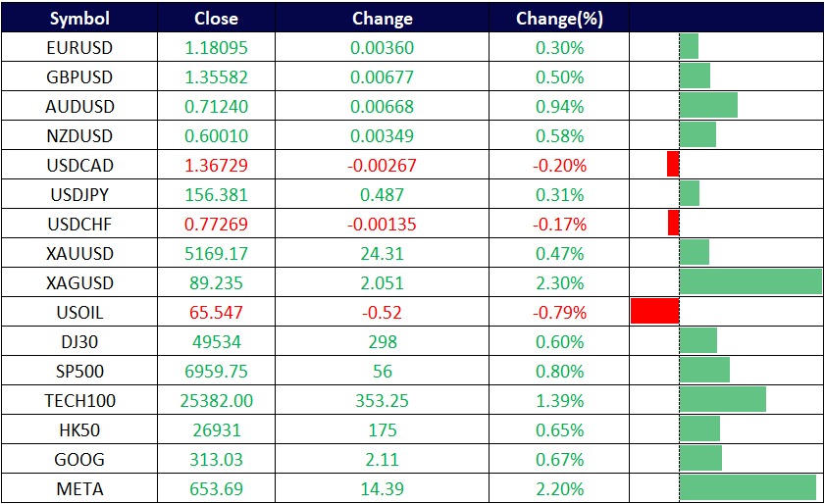The width and height of the screenshot is (825, 504).
Task: Select the USDJPY close value 156.381
Action: pos(216,194)
